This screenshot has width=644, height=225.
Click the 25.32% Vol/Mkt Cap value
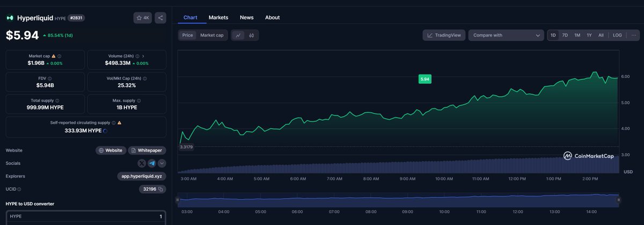(x=127, y=85)
